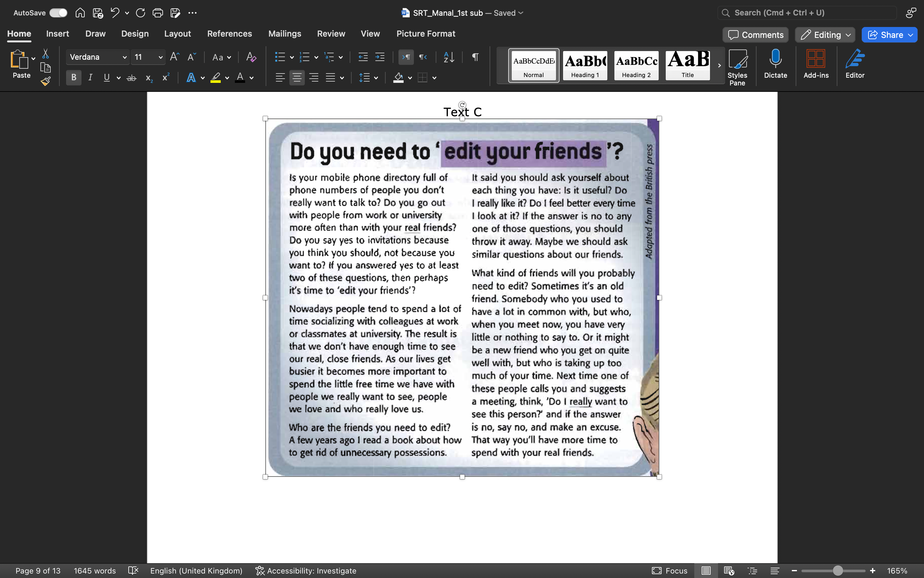Click the Home icon in title bar
Viewport: 924px width, 578px height.
pos(80,13)
